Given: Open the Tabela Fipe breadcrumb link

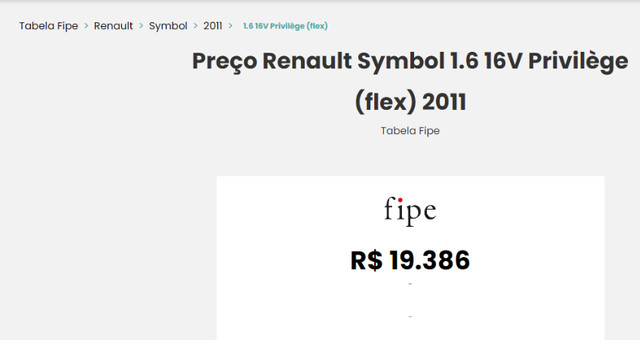Looking at the screenshot, I should pyautogui.click(x=49, y=26).
